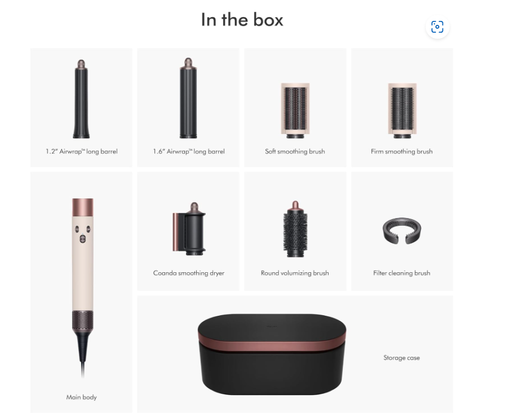
Task: Click the Round volumizing brush image
Action: coord(295,229)
